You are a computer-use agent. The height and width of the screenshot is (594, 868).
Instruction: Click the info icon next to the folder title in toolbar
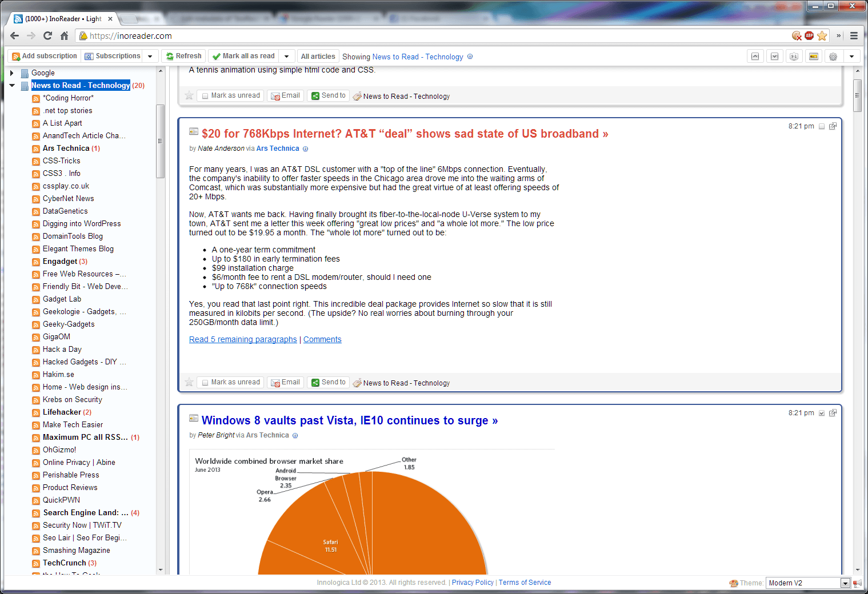470,57
